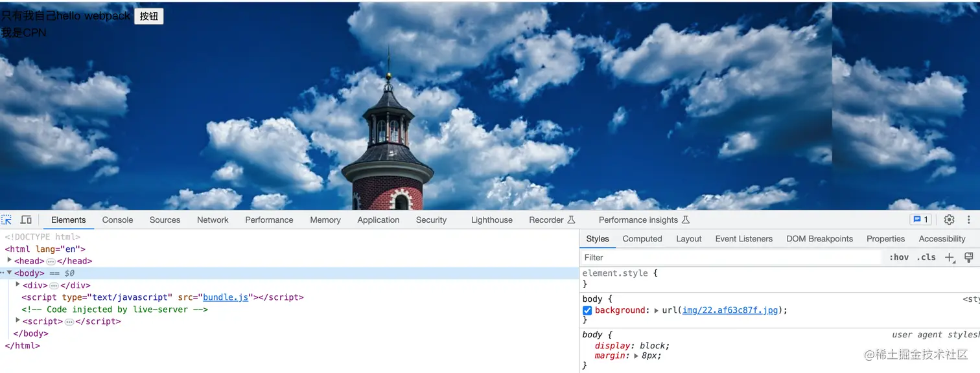The height and width of the screenshot is (373, 980).
Task: Open the Memory tab
Action: [325, 220]
